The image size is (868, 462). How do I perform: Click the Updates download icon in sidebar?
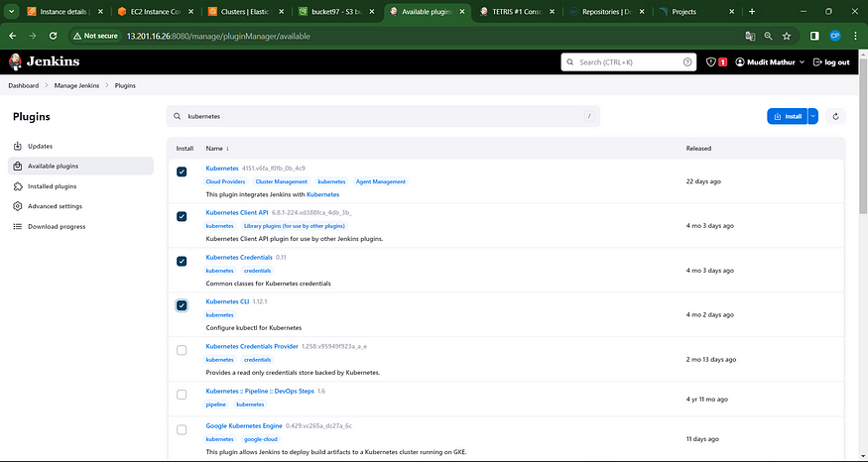[18, 146]
